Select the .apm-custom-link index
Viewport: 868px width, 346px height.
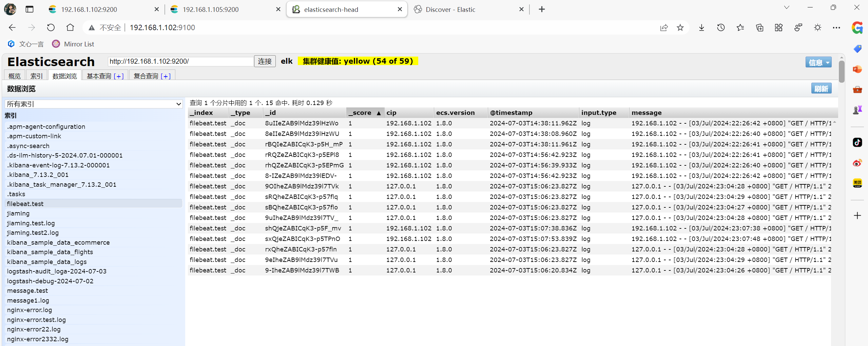click(x=94, y=136)
